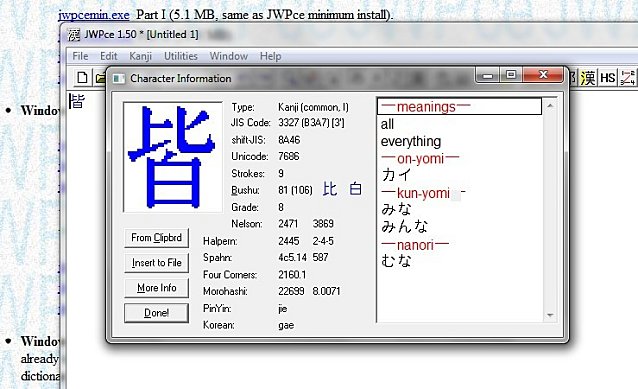638x389 pixels.
Task: Select the meaning 'everything' in list
Action: coord(411,142)
